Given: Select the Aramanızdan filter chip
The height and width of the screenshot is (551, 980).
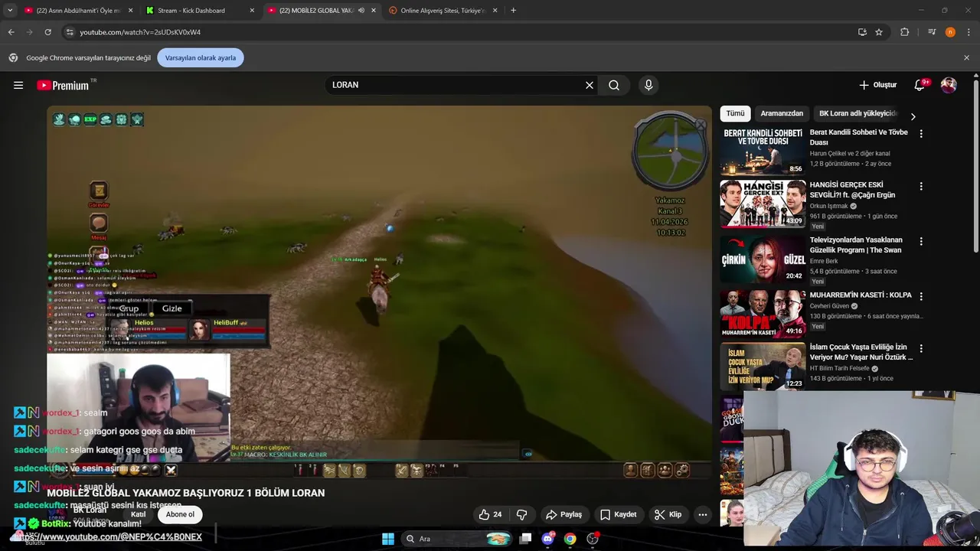Looking at the screenshot, I should point(782,113).
